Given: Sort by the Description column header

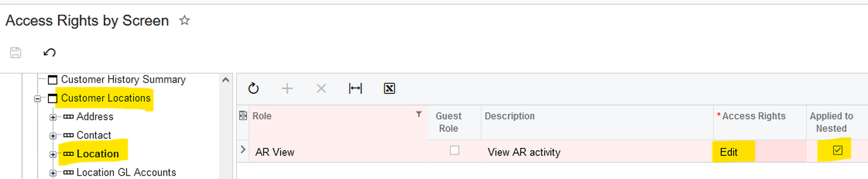Looking at the screenshot, I should [509, 116].
